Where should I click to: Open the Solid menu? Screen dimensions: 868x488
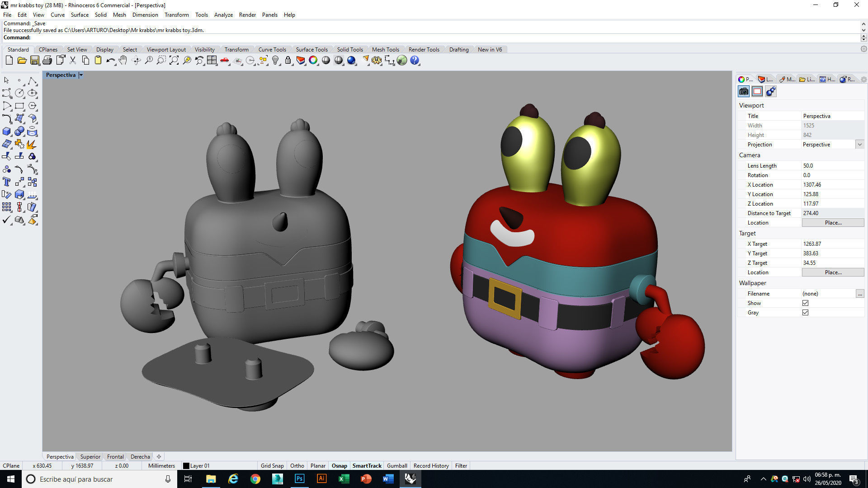pyautogui.click(x=100, y=15)
